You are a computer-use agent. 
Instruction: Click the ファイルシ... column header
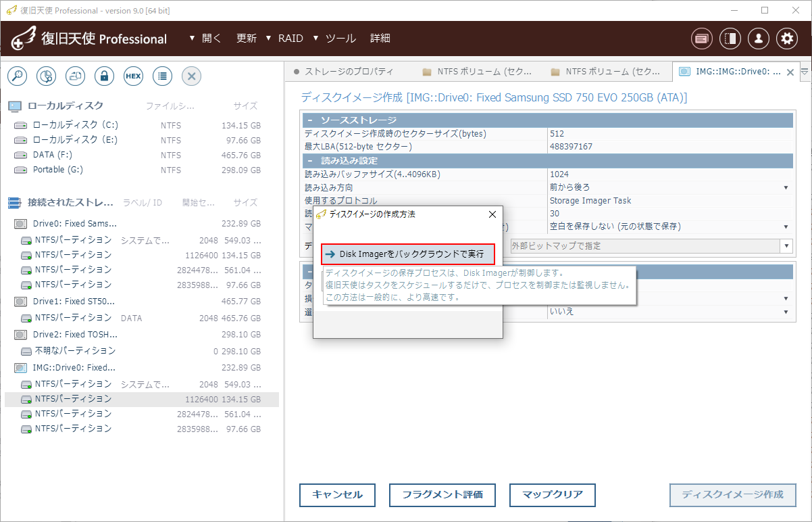click(x=170, y=106)
